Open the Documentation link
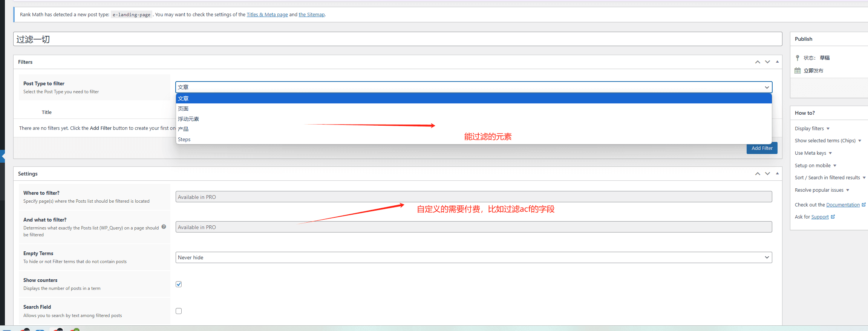Image resolution: width=868 pixels, height=331 pixels. [843, 205]
